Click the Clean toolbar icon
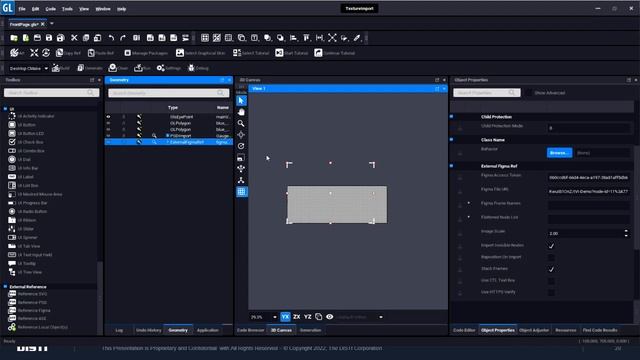 113,68
